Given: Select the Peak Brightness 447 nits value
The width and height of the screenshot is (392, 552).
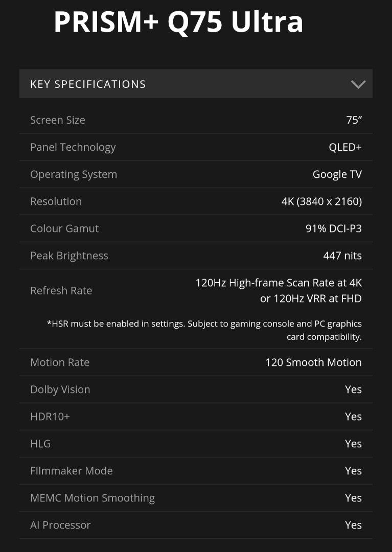Looking at the screenshot, I should coord(342,255).
